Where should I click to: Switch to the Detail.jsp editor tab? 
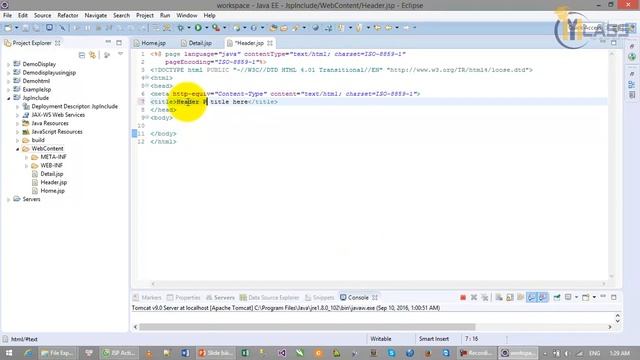point(196,43)
